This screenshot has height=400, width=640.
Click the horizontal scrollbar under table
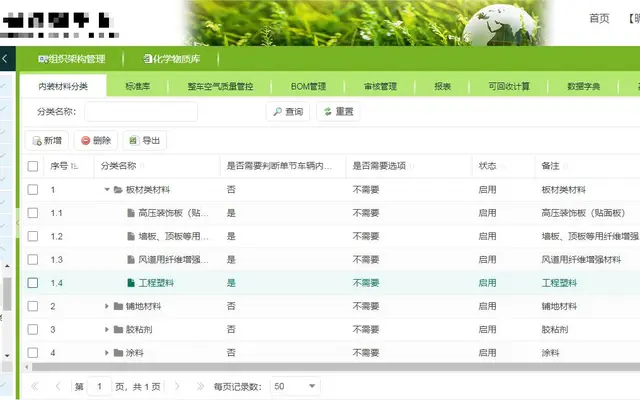(336, 367)
